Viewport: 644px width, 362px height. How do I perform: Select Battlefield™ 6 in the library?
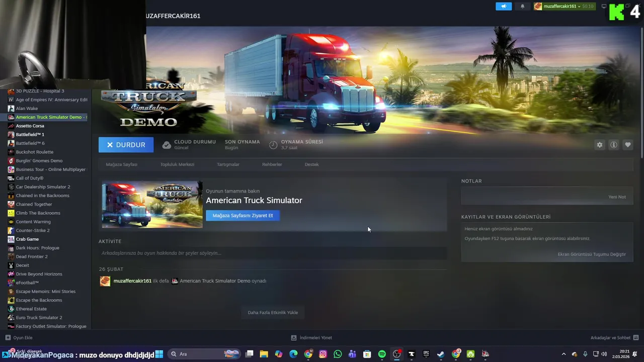click(30, 143)
